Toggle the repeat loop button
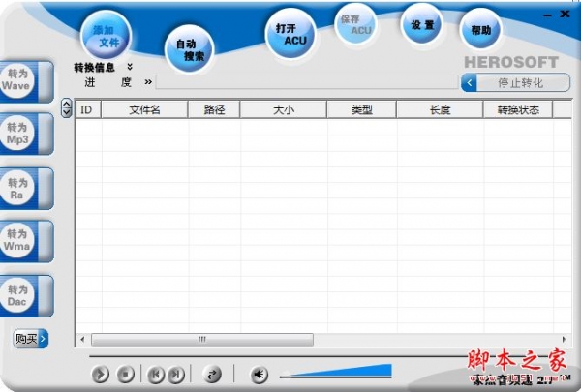 coord(212,375)
